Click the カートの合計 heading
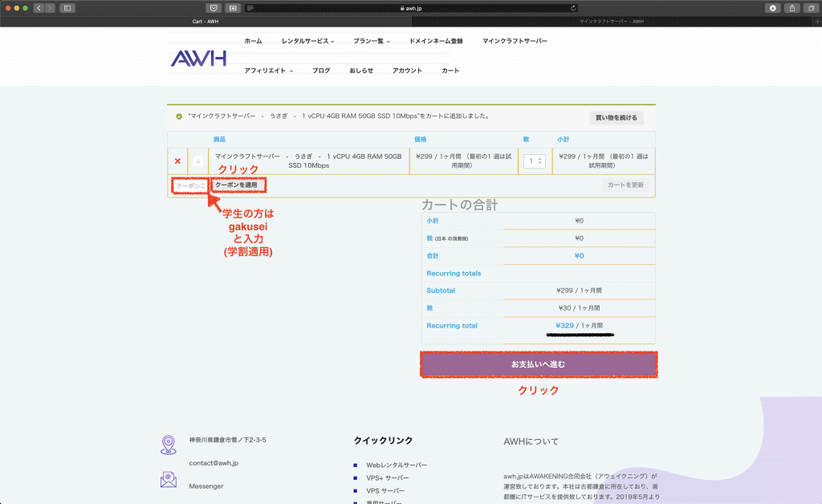 (460, 205)
